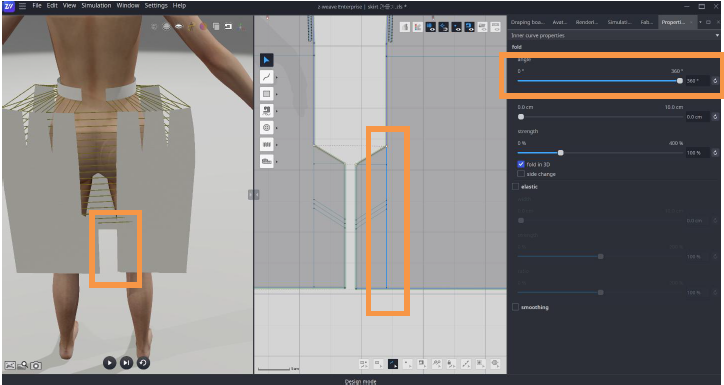Select the curve drawing tool
The image size is (724, 385).
point(266,77)
